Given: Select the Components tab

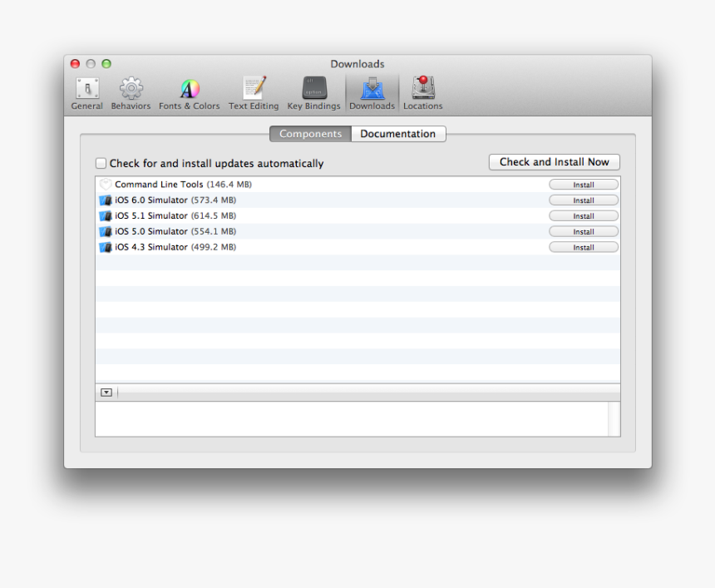Looking at the screenshot, I should click(x=310, y=133).
